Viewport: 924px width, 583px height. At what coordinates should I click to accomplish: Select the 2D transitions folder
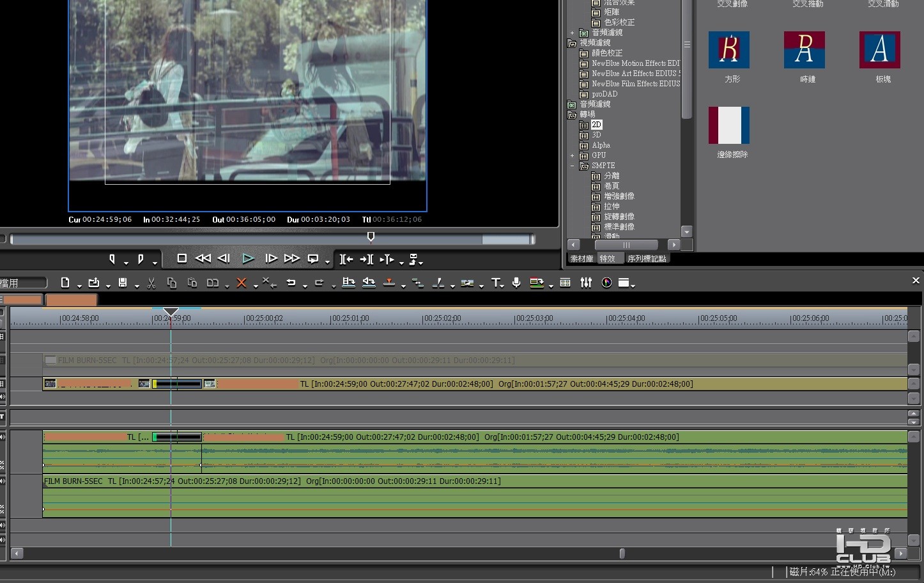(x=596, y=125)
